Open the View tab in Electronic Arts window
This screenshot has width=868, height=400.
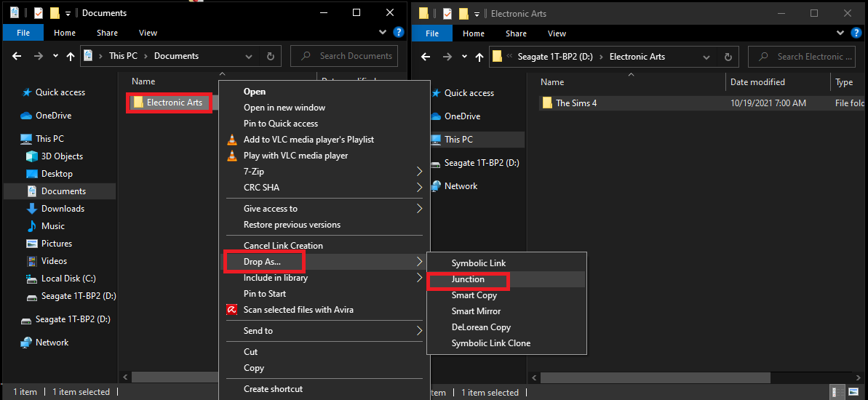pyautogui.click(x=557, y=33)
